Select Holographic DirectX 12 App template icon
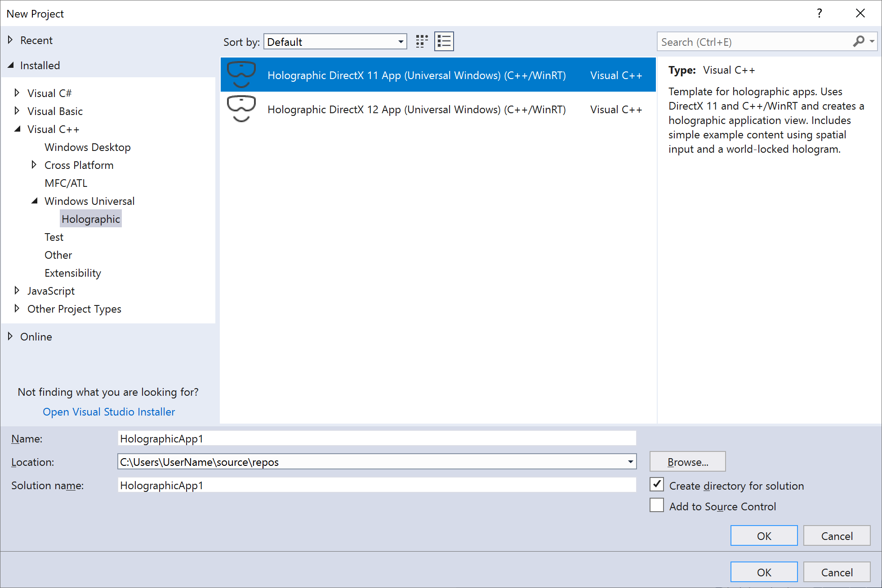This screenshot has height=588, width=882. coord(241,110)
